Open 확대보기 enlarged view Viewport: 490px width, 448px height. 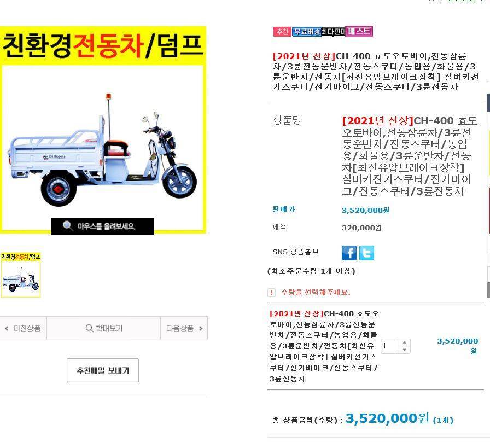(x=103, y=328)
